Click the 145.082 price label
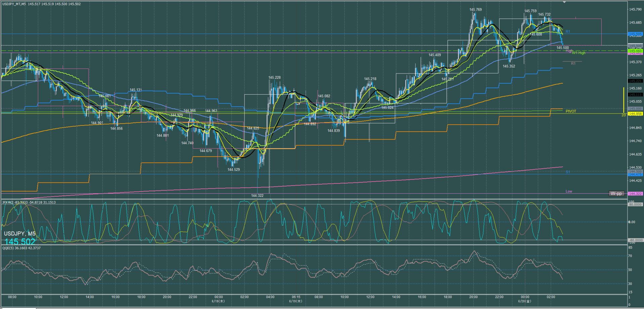This screenshot has height=309, width=644. [324, 96]
